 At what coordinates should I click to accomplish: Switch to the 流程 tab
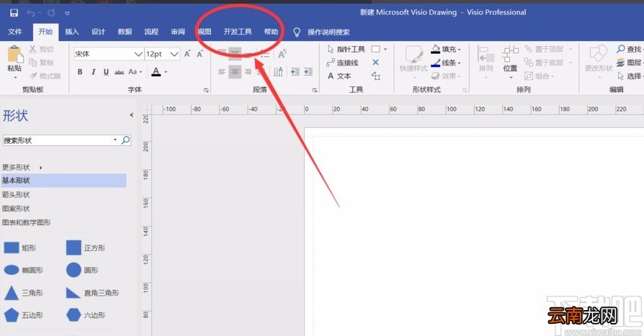coord(151,32)
